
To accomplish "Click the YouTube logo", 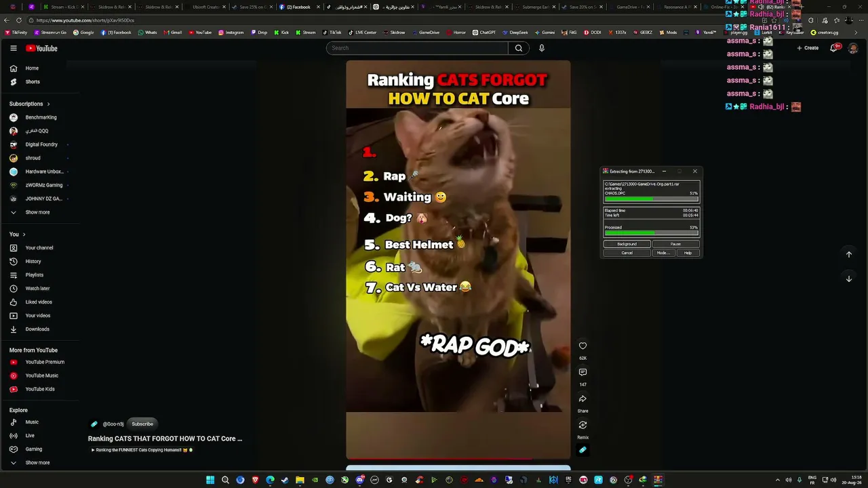I will 41,48.
